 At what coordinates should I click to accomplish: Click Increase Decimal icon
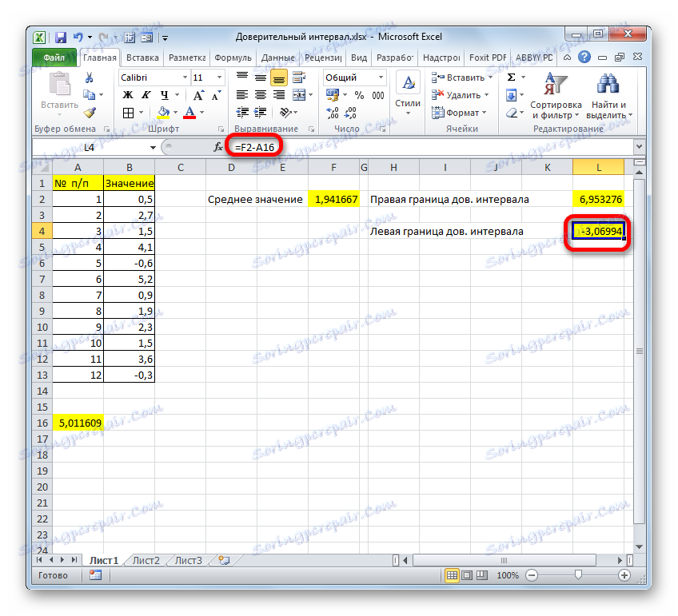pyautogui.click(x=333, y=113)
